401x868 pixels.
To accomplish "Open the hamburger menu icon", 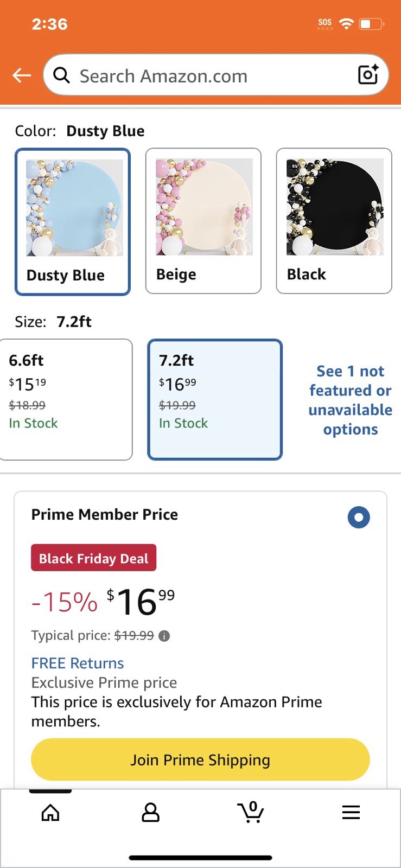I will 351,812.
